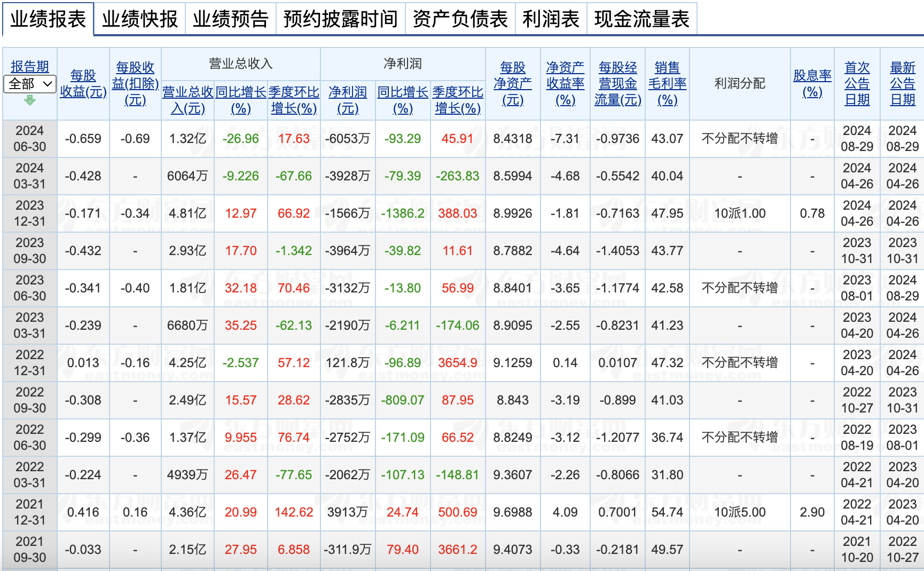Image resolution: width=924 pixels, height=571 pixels.
Task: Sort by revenue 同比增长(%) header
Action: 241,100
